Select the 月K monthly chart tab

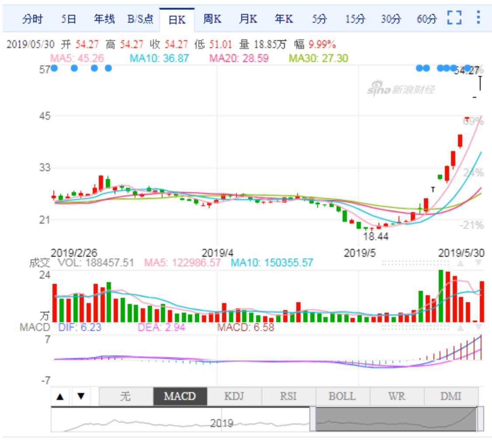pos(248,19)
